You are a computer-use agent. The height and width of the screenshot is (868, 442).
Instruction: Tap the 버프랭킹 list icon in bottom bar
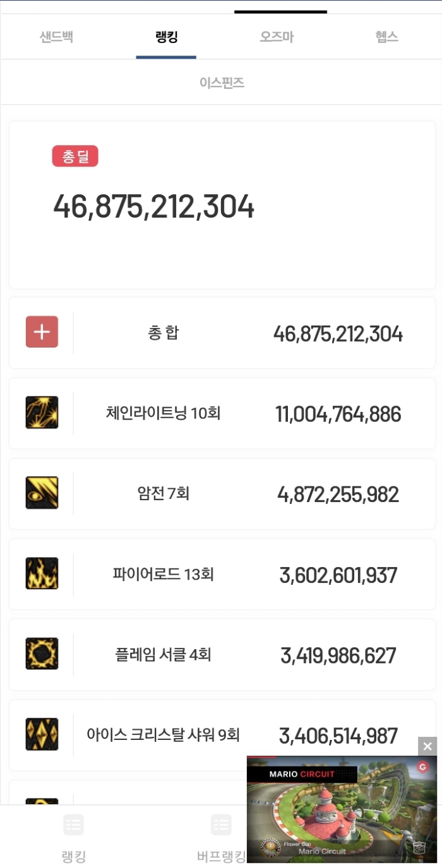pos(221,825)
